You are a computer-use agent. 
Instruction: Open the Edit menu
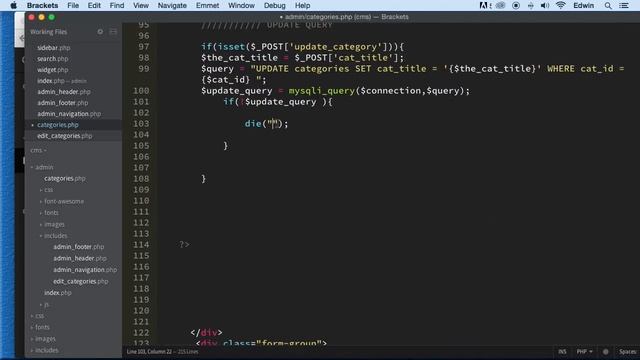[94, 5]
